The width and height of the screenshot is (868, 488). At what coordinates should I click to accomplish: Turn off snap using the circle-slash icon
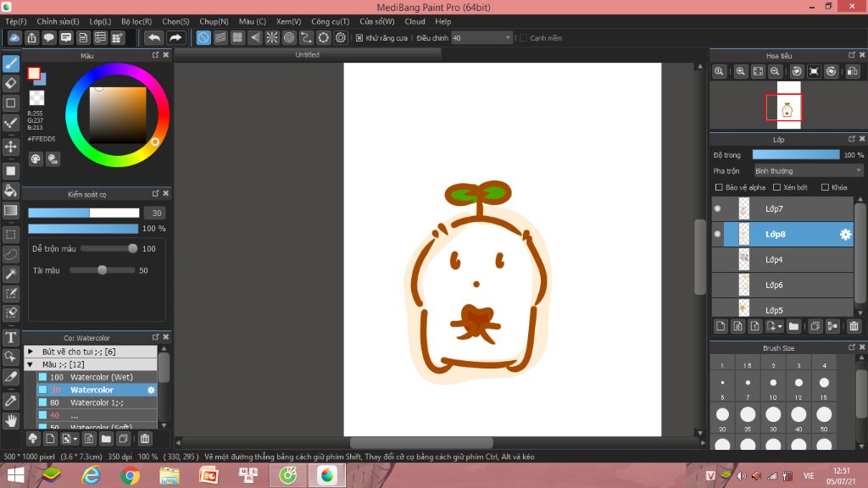[x=203, y=37]
